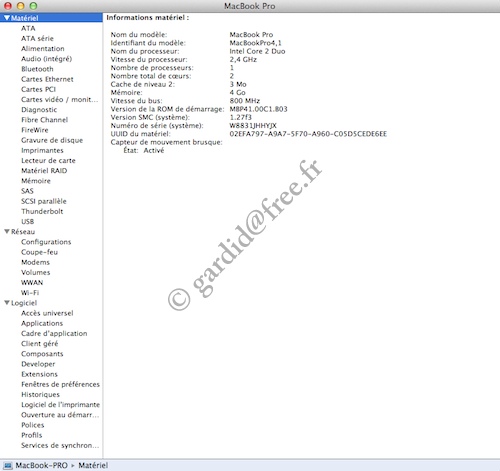Screen dimensions: 500x471
Task: Click the MacBookPro4,1 model identifier
Action: tap(255, 43)
